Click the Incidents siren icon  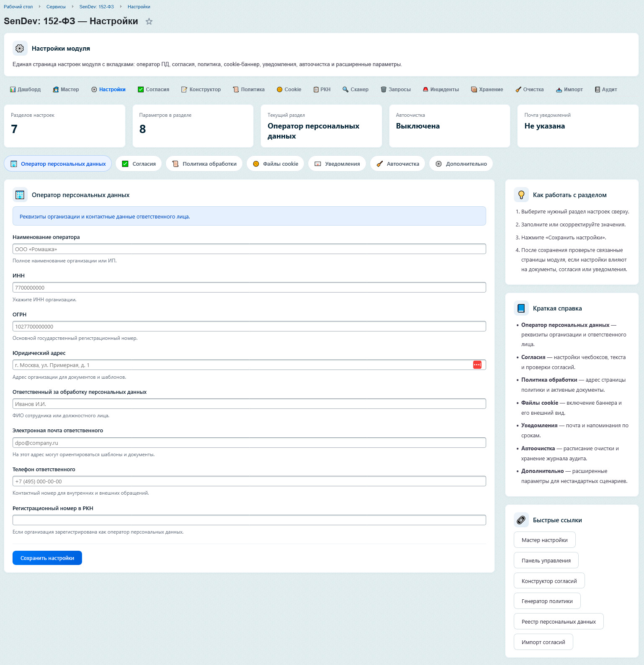[425, 90]
